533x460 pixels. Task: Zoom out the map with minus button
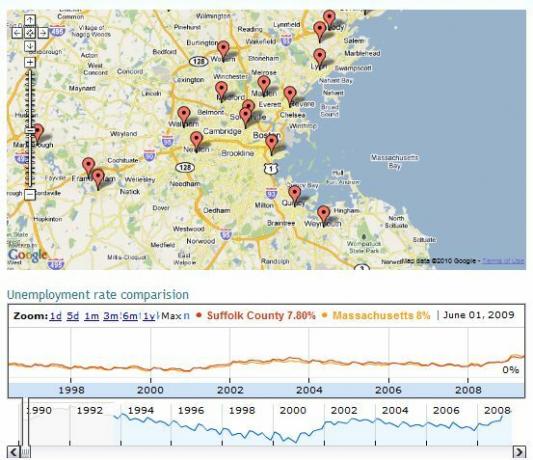coord(30,194)
